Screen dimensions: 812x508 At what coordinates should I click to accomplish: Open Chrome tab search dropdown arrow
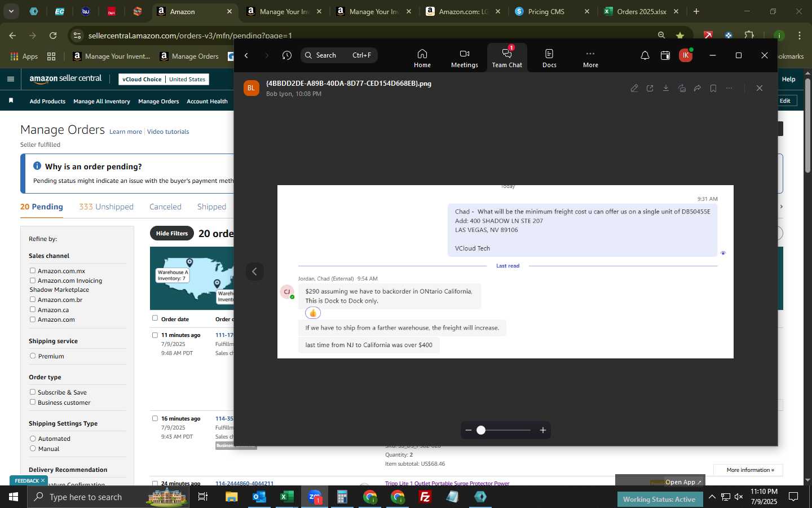click(x=11, y=11)
